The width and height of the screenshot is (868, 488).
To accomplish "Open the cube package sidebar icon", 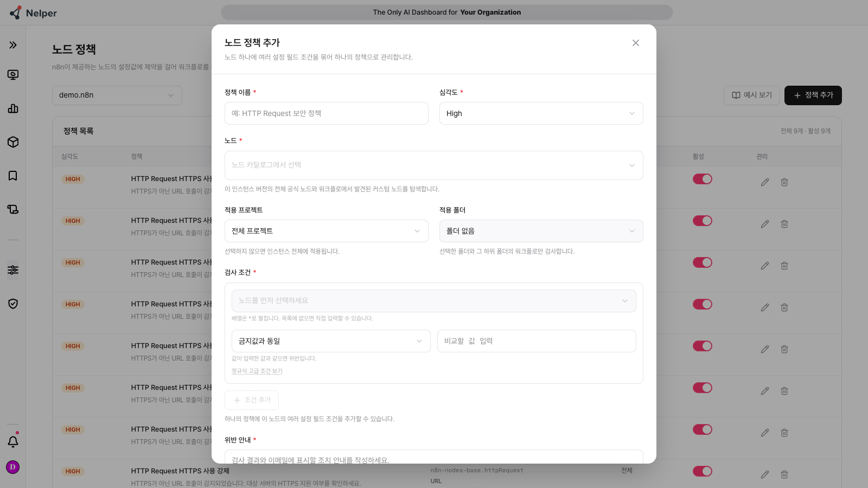I will (x=13, y=142).
